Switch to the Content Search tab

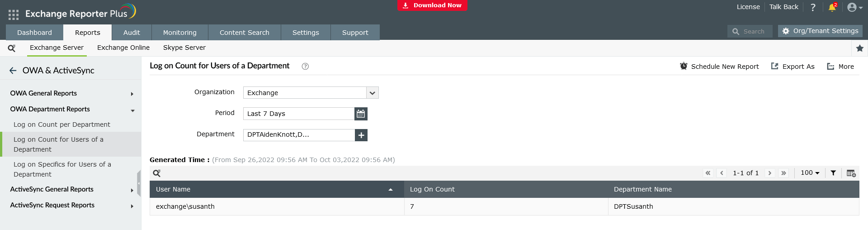(x=245, y=33)
